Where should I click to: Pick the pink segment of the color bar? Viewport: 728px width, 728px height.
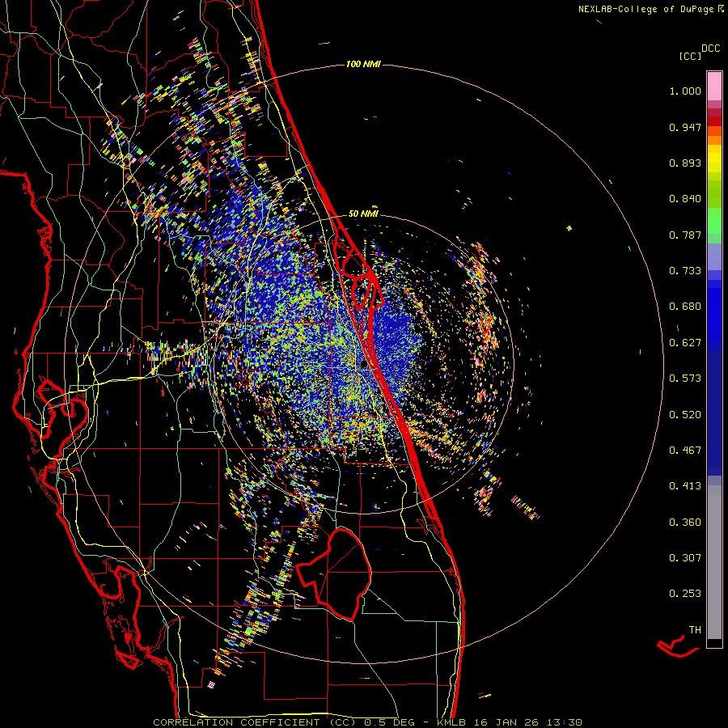point(714,86)
